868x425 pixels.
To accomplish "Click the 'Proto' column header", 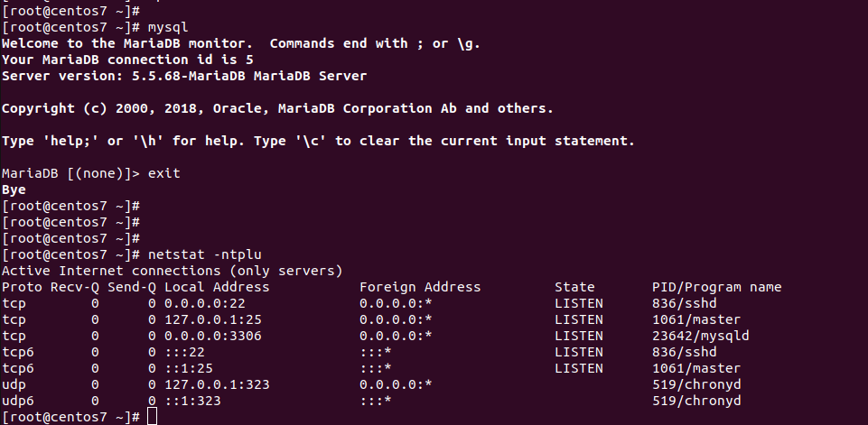I will click(x=22, y=287).
